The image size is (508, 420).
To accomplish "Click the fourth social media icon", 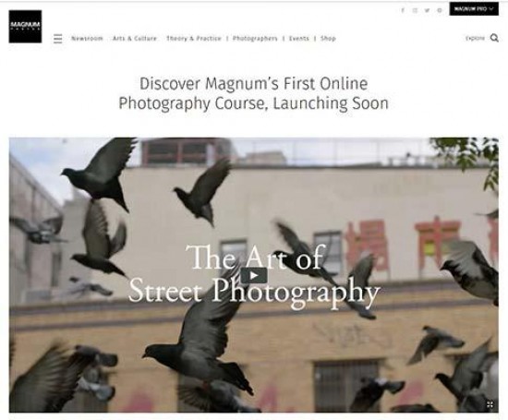I will click(440, 10).
